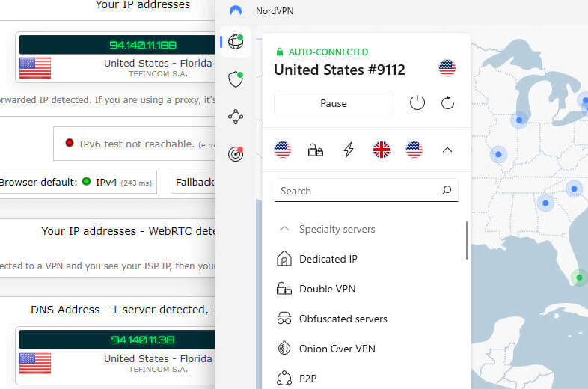Image resolution: width=588 pixels, height=389 pixels.
Task: Click the US flag beside United States #9112
Action: [447, 68]
